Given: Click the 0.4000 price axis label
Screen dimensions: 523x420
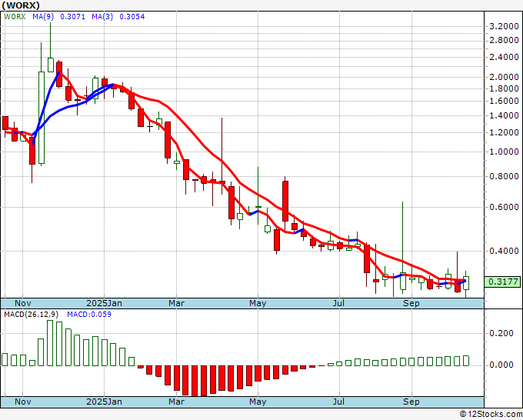Looking at the screenshot, I should [504, 251].
